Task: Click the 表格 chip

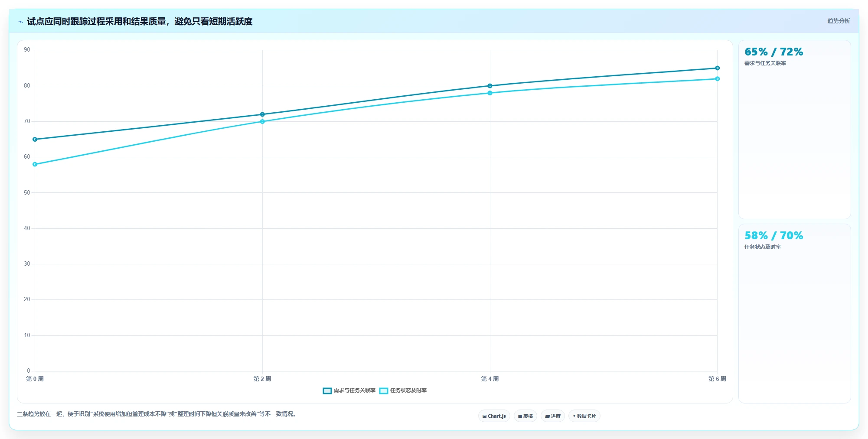Action: [x=525, y=416]
